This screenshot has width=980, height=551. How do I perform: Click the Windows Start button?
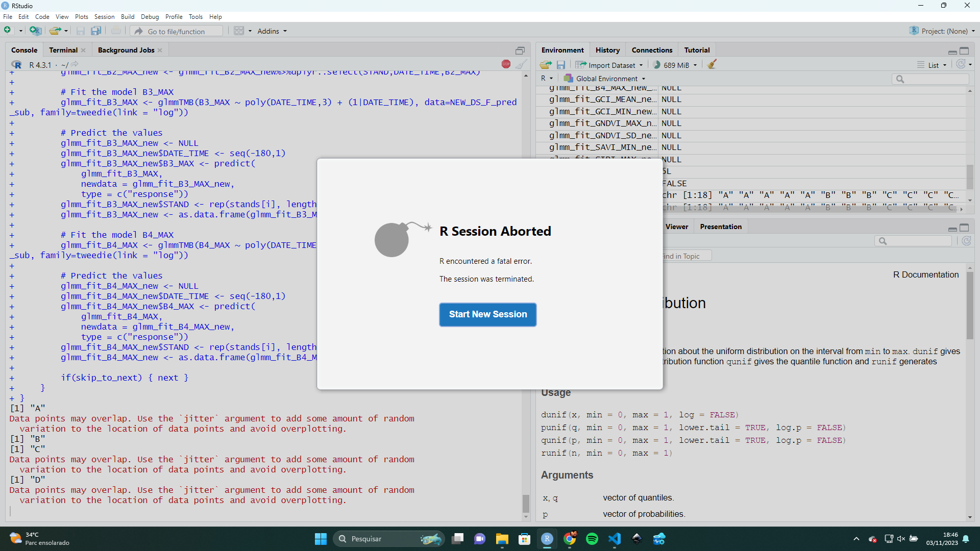point(321,539)
